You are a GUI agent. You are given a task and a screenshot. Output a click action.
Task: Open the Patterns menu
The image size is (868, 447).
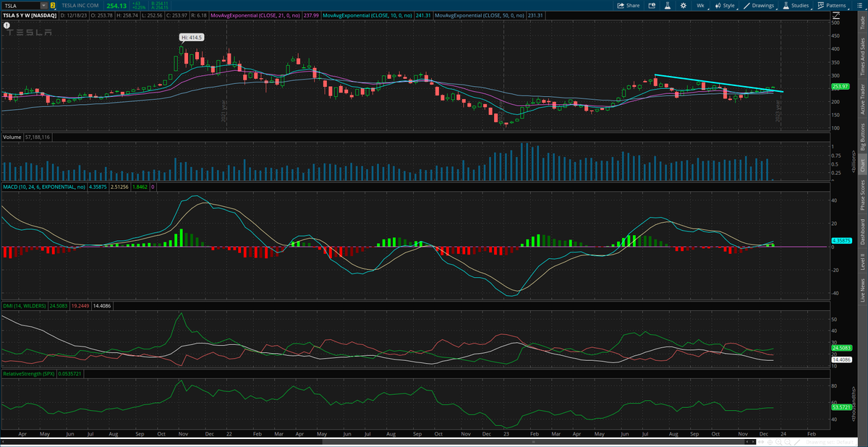pos(832,5)
